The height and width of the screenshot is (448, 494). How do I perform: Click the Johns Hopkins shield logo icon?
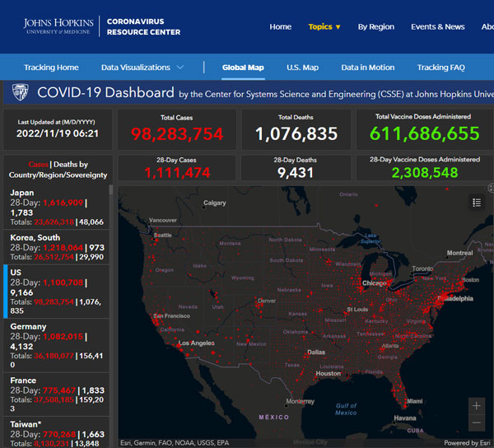[x=20, y=92]
